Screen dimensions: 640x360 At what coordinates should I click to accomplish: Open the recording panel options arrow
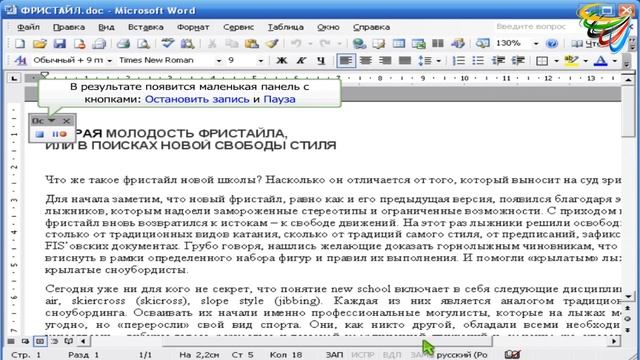(x=51, y=121)
